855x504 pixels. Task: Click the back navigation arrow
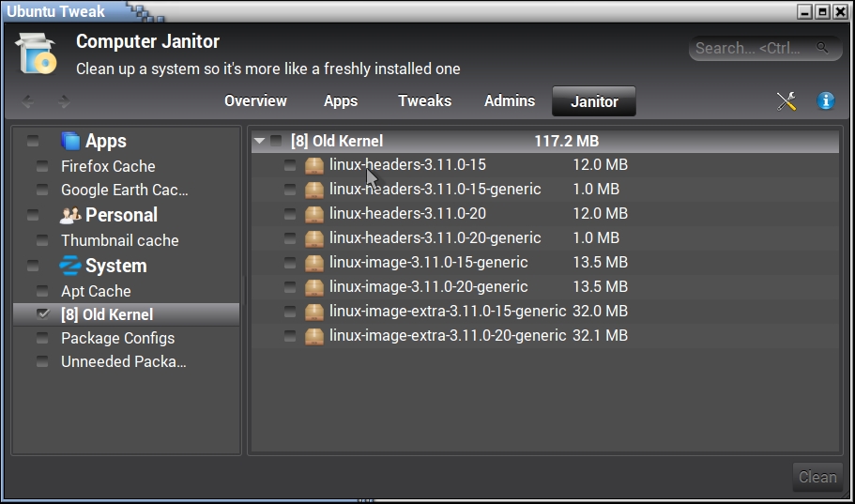coord(28,101)
